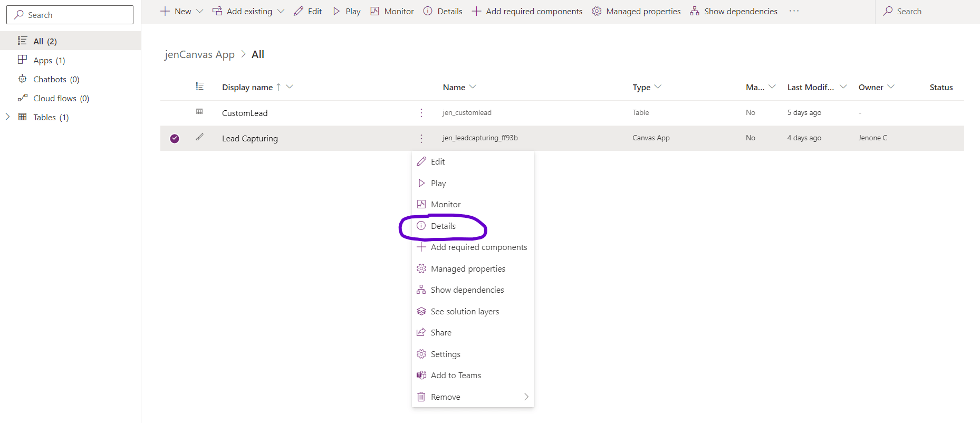Choose Show dependencies in context menu

tap(473, 290)
